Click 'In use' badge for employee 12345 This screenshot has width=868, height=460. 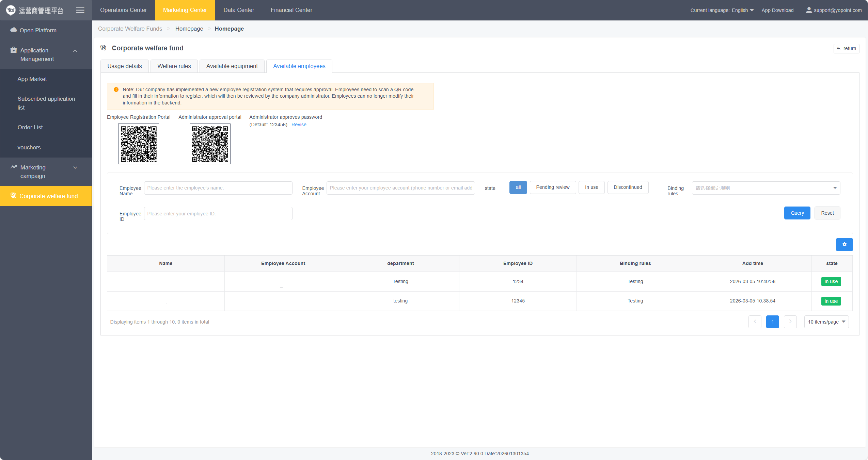tap(831, 301)
